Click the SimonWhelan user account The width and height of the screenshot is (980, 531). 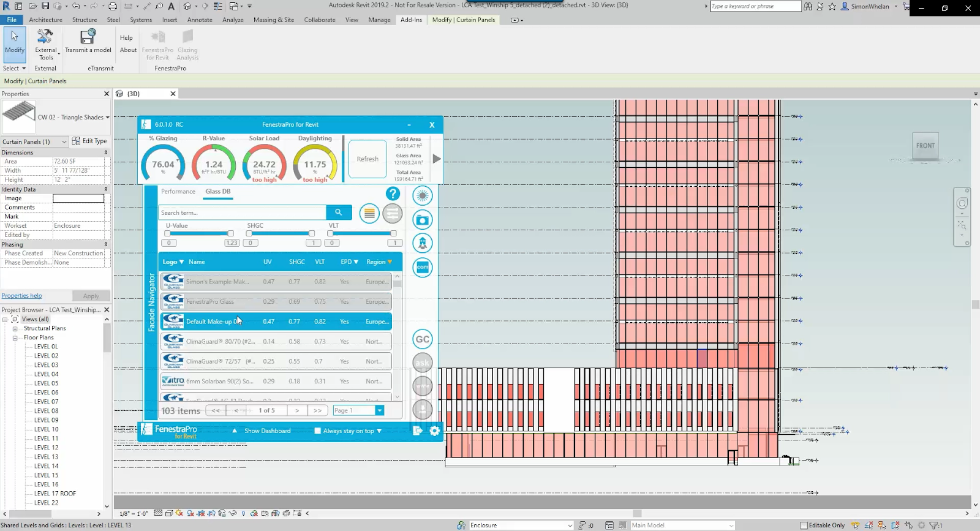coord(870,6)
